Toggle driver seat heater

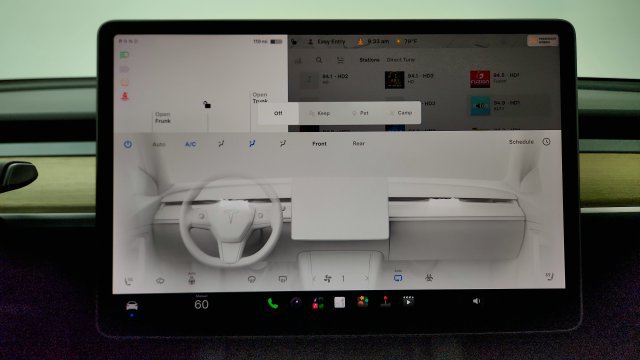(129, 281)
